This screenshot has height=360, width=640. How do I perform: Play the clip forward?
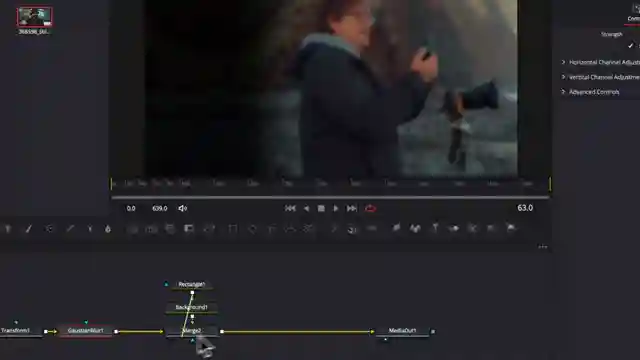click(x=336, y=209)
